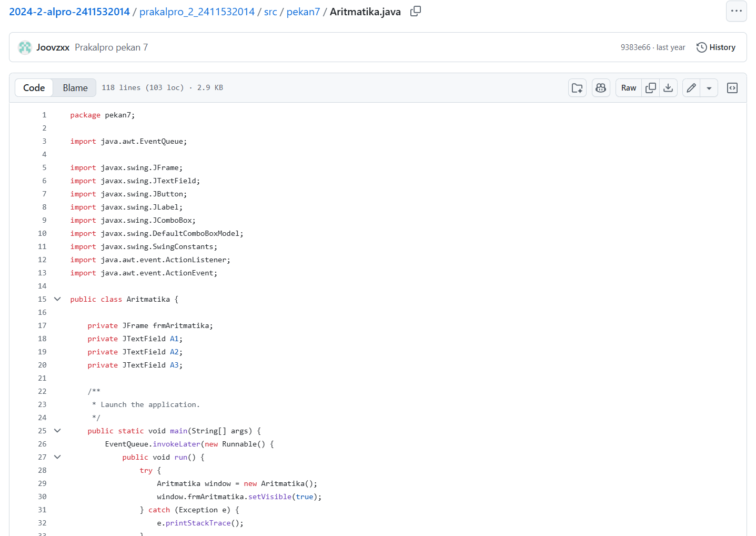Switch to the Blame tab
756x536 pixels.
pos(75,88)
